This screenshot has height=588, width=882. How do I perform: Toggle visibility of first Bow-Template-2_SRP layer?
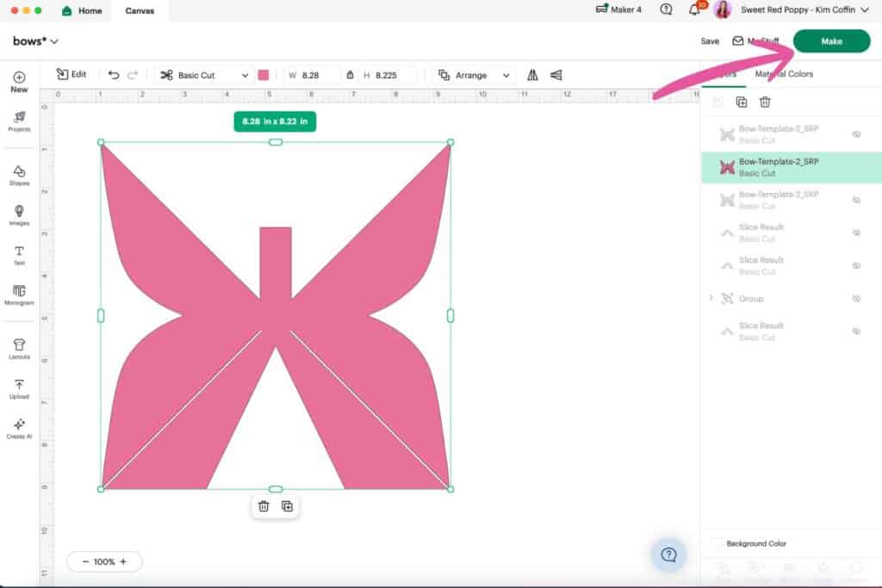(x=856, y=134)
